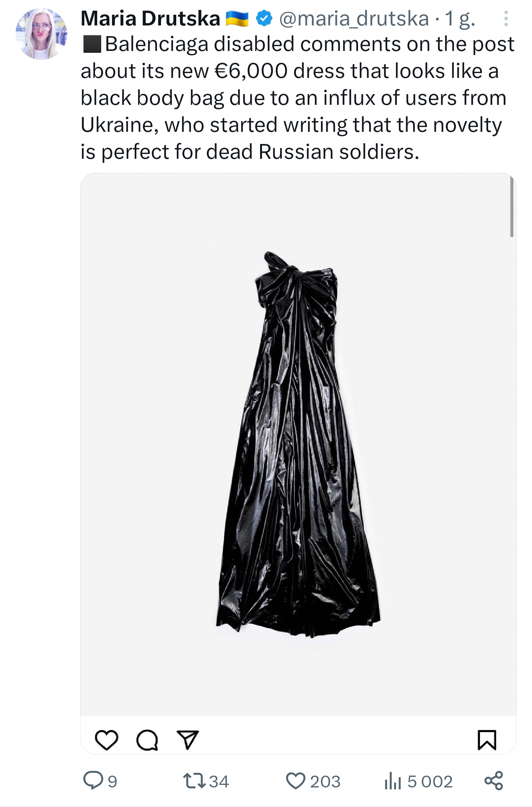Click the black square emoji in tweet

[92, 44]
